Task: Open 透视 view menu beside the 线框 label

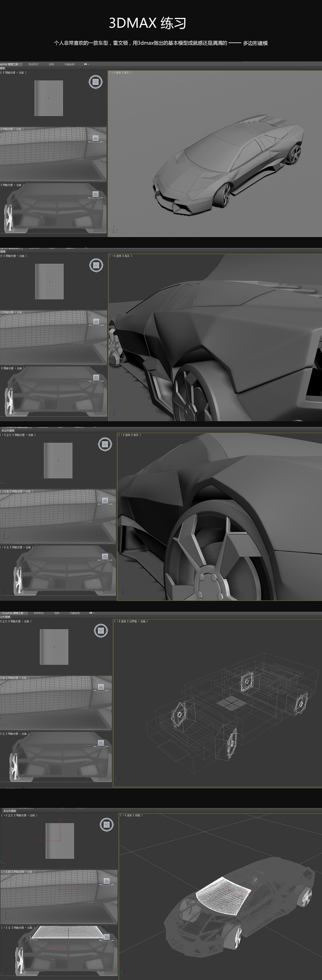Action: (129, 815)
